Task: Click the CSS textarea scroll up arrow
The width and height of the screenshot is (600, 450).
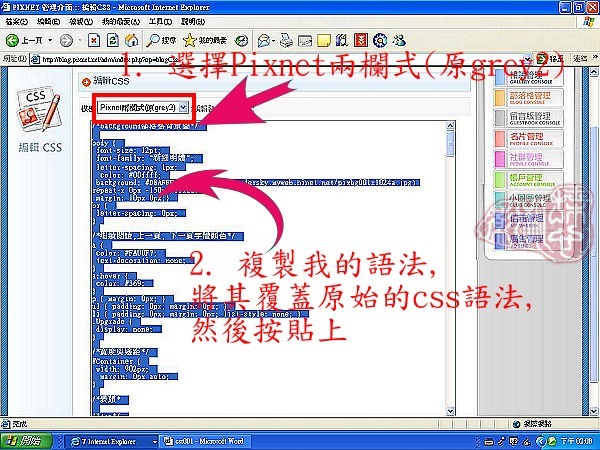Action: 450,125
